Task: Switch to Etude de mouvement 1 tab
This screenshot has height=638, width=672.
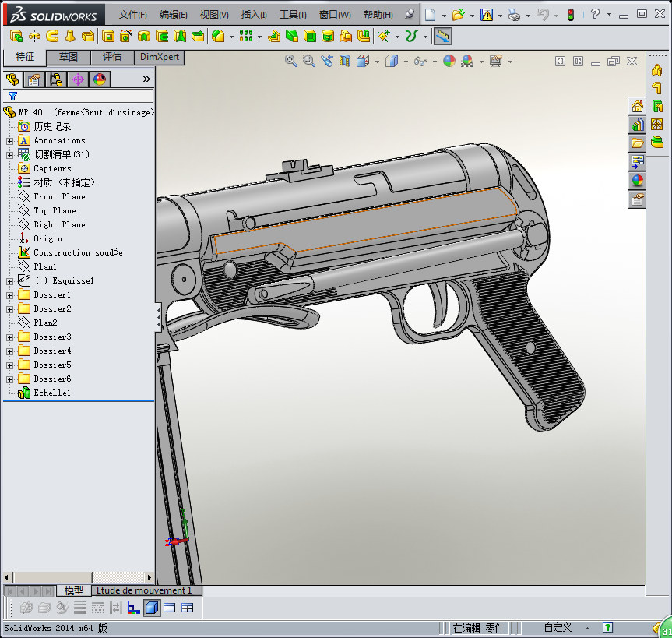Action: (143, 590)
